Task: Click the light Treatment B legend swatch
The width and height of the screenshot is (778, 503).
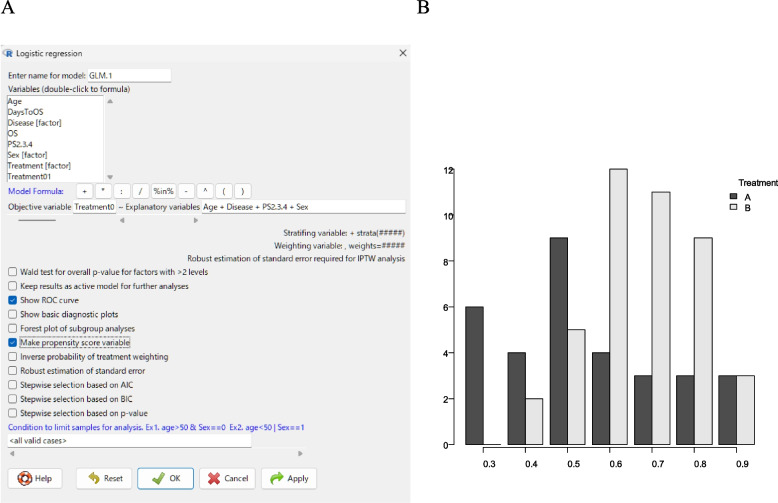Action: (x=734, y=207)
